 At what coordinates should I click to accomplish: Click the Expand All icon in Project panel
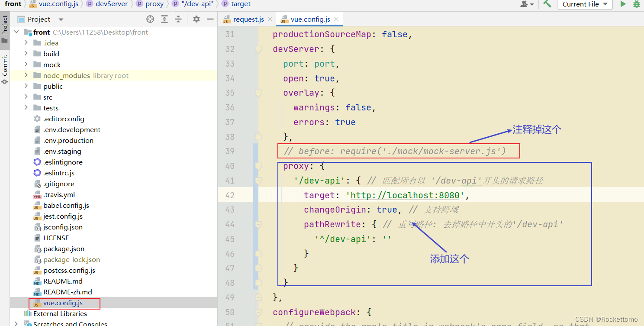click(x=164, y=19)
